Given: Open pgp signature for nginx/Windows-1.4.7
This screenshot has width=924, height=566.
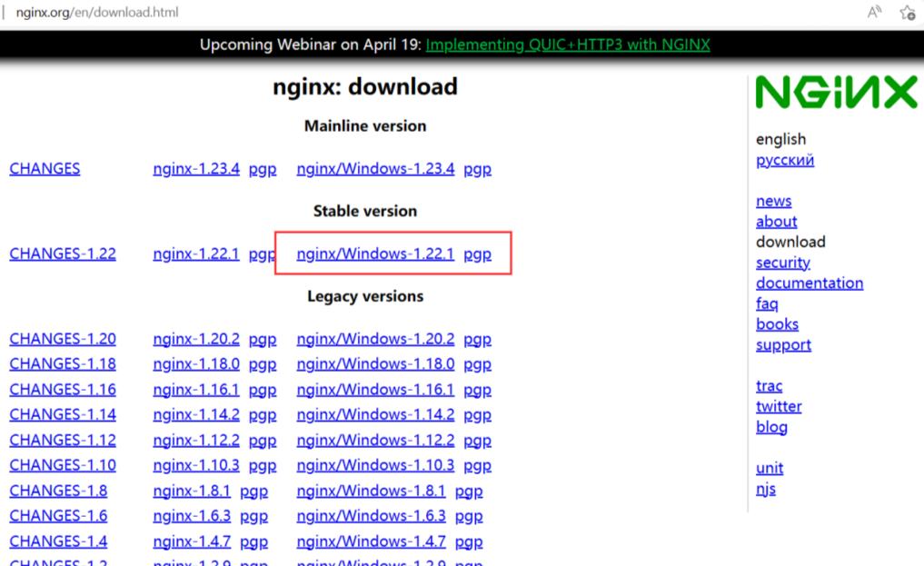Looking at the screenshot, I should (x=469, y=542).
